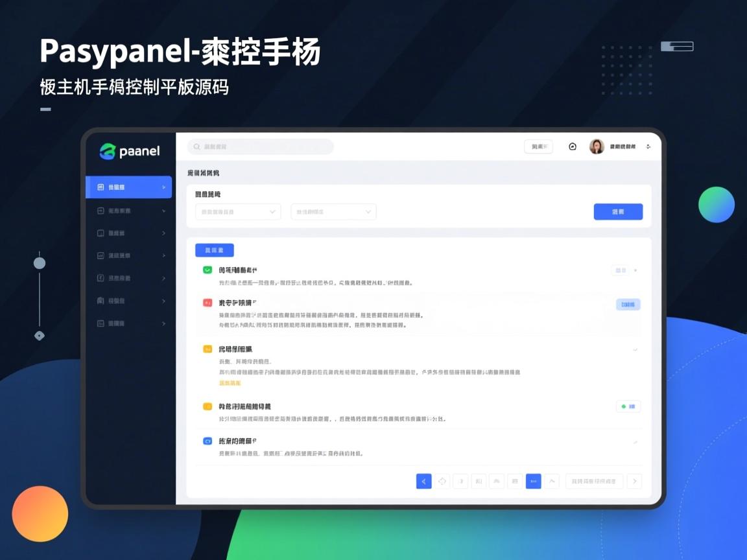747x560 pixels.
Task: Click the blue button above the FAQ list
Action: tap(214, 250)
